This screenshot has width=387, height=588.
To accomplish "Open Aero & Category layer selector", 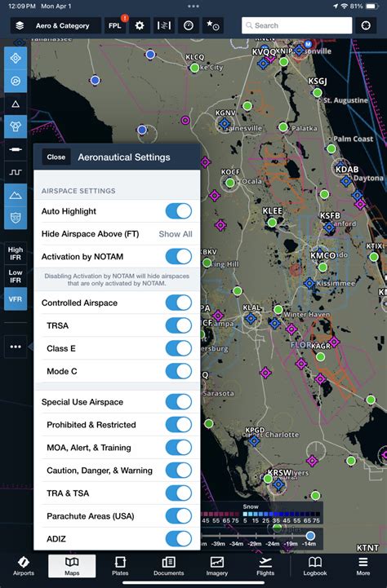I will (x=56, y=25).
